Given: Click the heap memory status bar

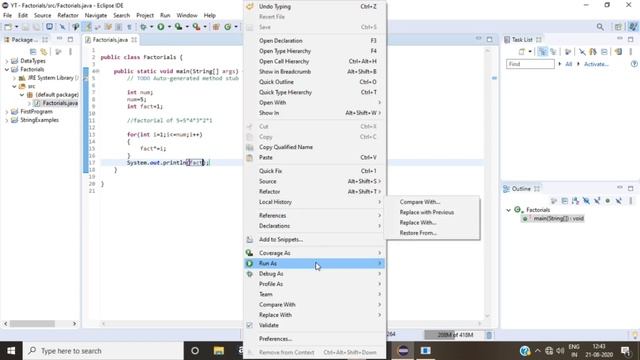Looking at the screenshot, I should pyautogui.click(x=454, y=335).
